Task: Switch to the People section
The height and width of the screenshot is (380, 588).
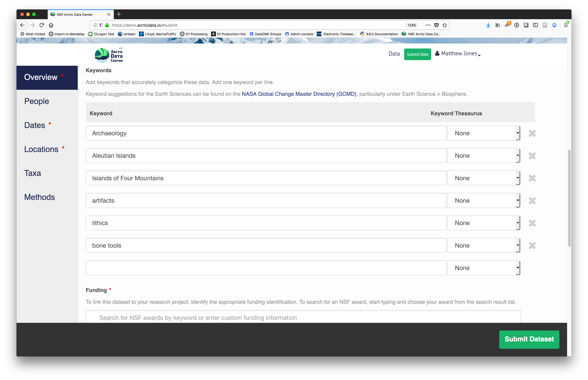Action: 47,101
